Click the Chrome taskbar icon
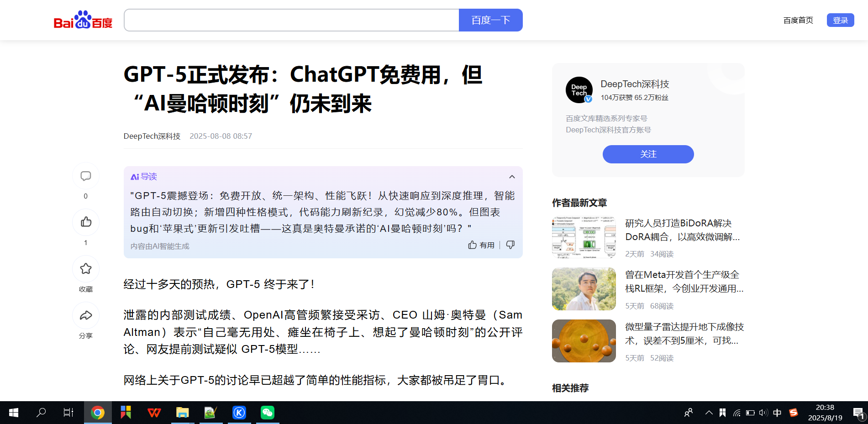Image resolution: width=868 pixels, height=424 pixels. [x=98, y=413]
